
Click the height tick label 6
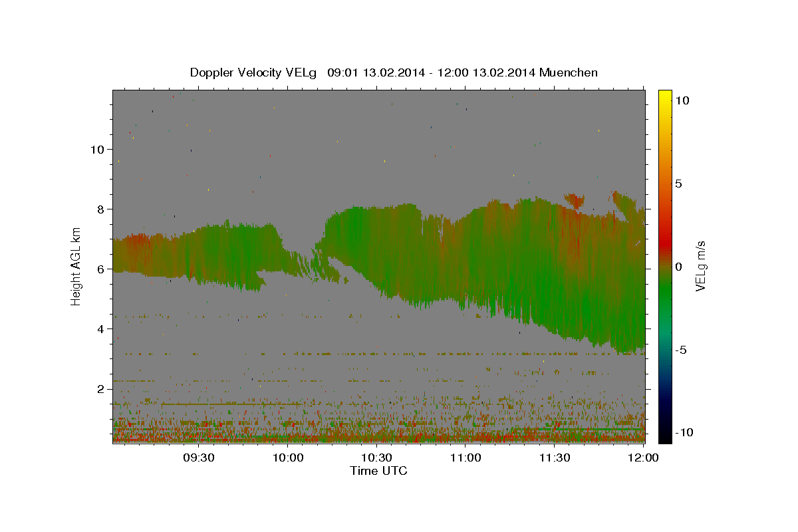click(100, 269)
